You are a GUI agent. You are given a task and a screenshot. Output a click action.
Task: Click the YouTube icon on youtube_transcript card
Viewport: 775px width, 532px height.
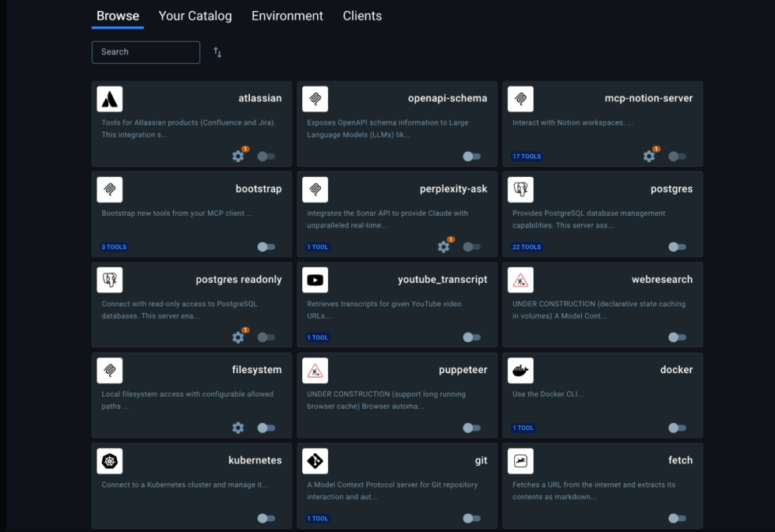coord(314,279)
